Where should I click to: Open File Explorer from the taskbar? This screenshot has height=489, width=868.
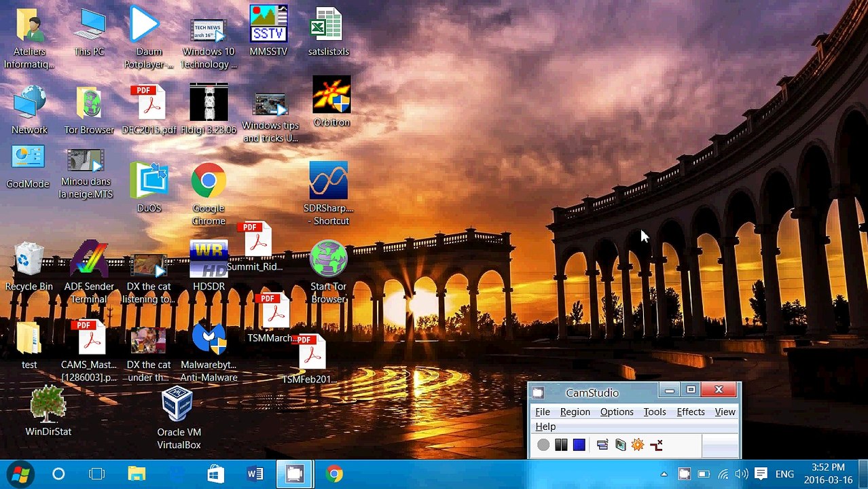(x=137, y=474)
